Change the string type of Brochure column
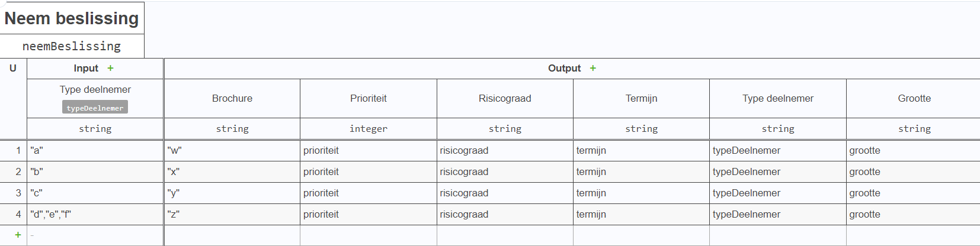 (x=232, y=129)
